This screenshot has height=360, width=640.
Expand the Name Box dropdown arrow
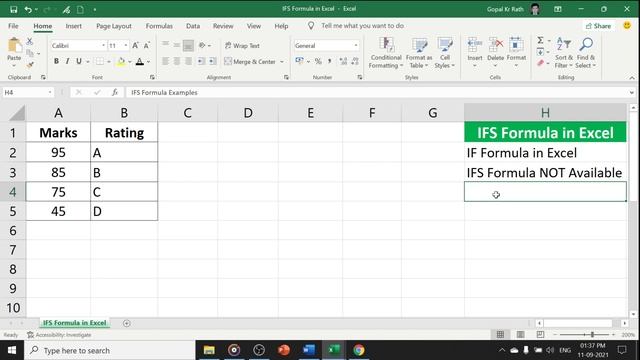click(50, 93)
